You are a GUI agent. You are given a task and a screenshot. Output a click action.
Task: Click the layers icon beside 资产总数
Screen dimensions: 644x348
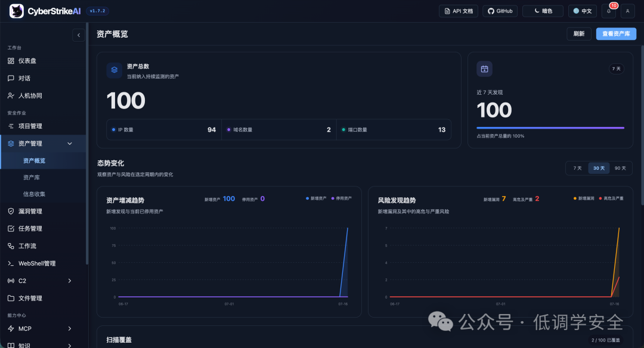(x=114, y=70)
